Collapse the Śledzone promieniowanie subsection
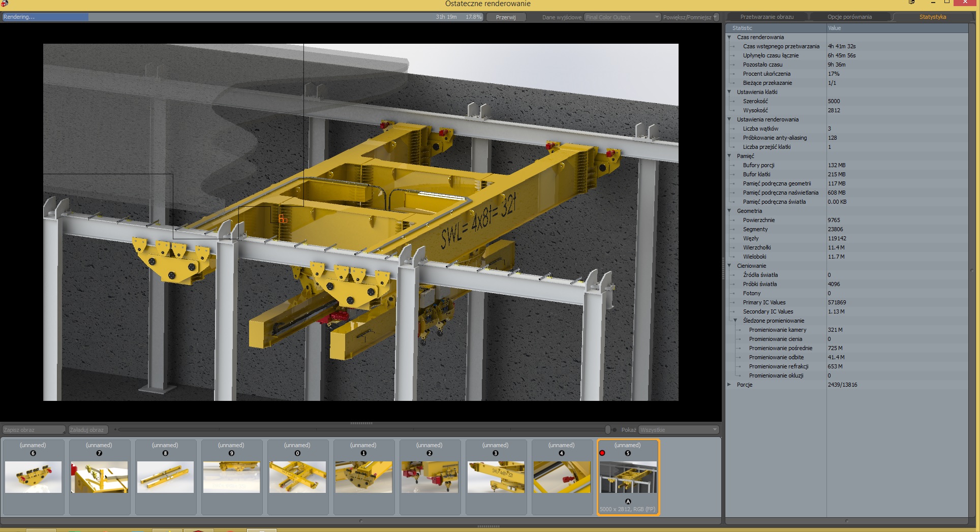 click(x=735, y=321)
